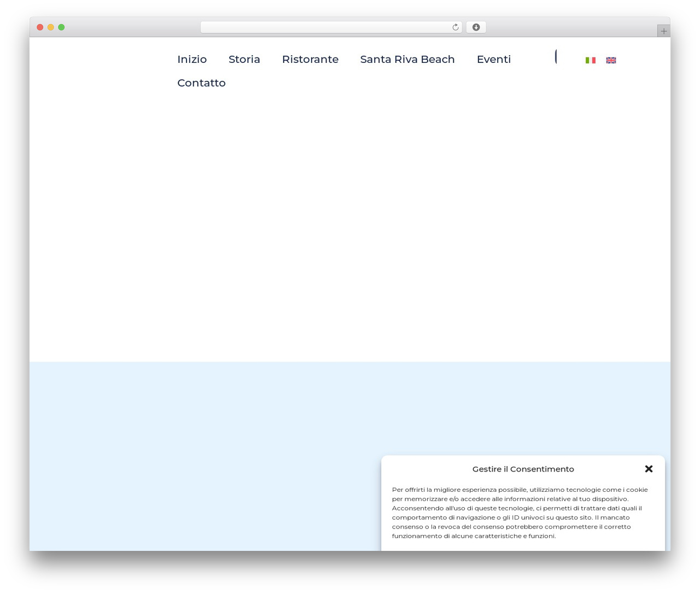Minimize the window with yellow button
The height and width of the screenshot is (593, 700).
coord(50,27)
